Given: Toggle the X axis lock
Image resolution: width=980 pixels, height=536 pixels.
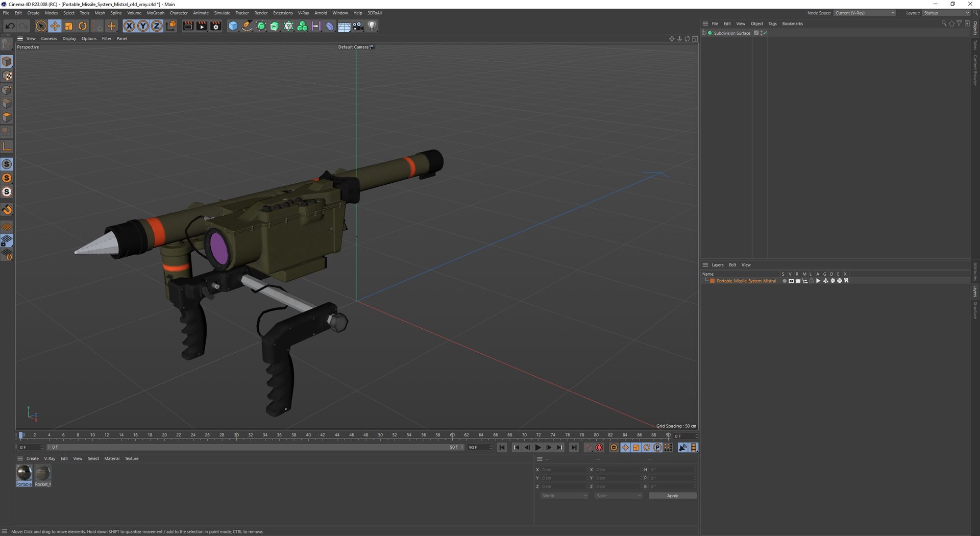Looking at the screenshot, I should coord(129,26).
